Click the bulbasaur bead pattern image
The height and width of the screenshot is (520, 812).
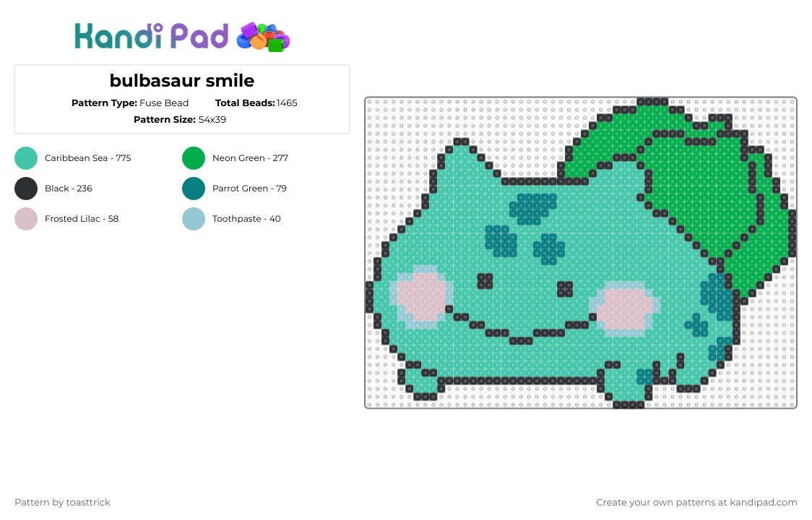point(581,253)
